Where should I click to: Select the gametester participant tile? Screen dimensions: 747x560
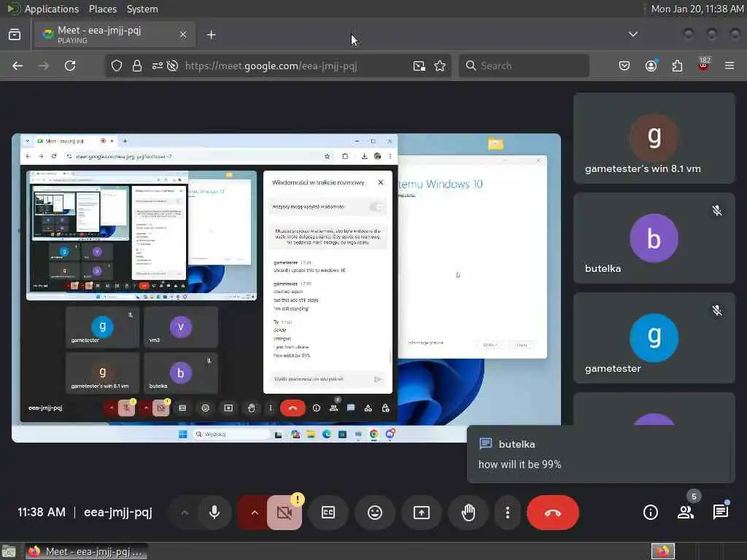click(x=654, y=338)
